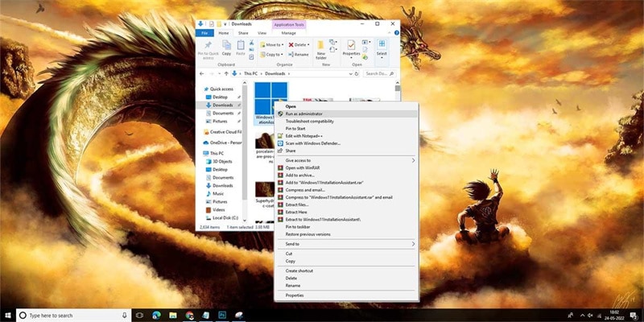Click the WinRAR icon beside Compress and email
Image resolution: width=644 pixels, height=322 pixels.
point(280,190)
